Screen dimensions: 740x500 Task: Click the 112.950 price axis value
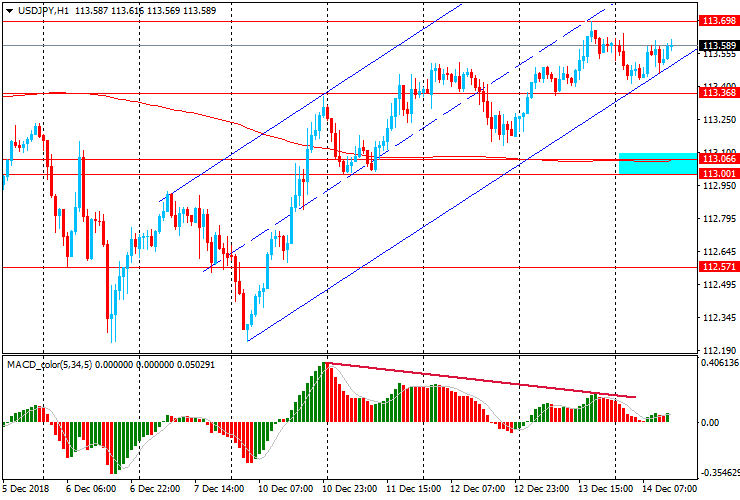(719, 186)
